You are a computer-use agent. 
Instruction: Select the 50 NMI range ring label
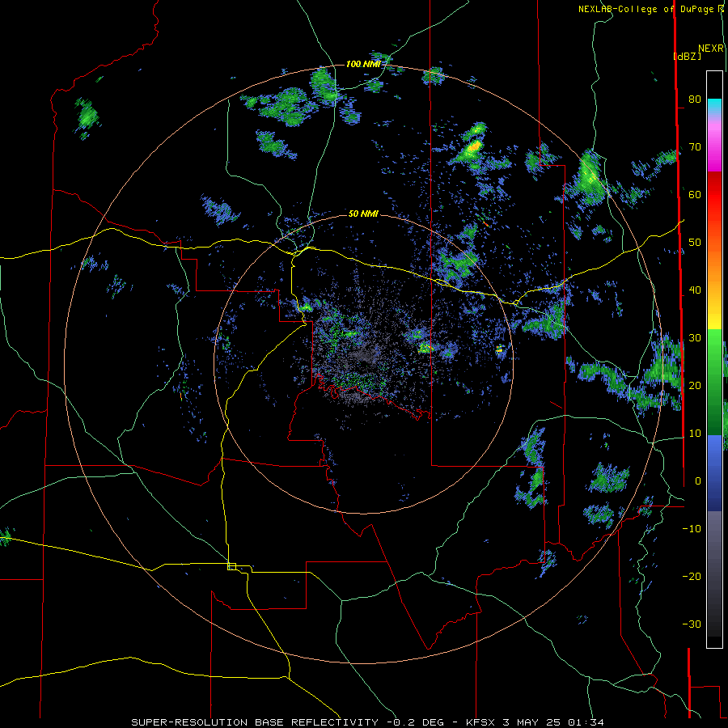click(x=363, y=214)
